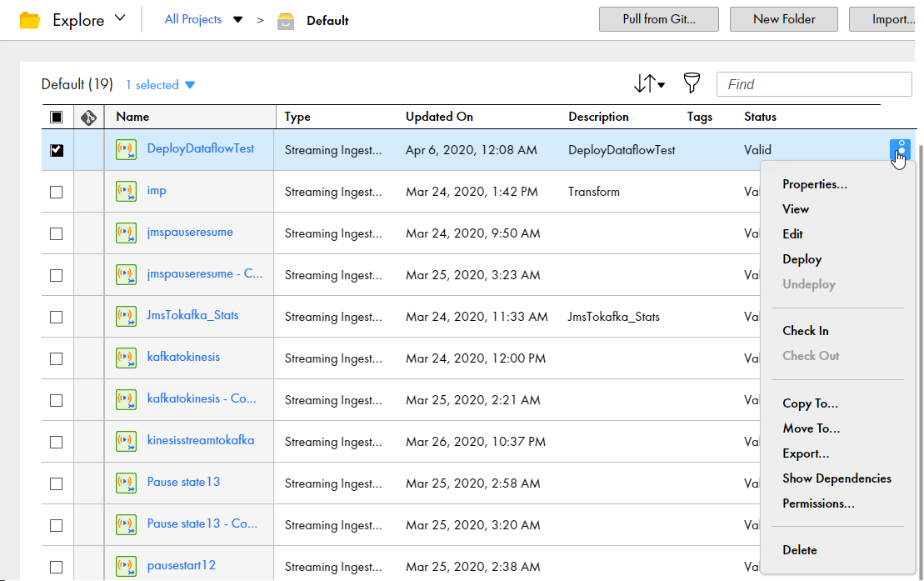Open the Explore dropdown chevron
Screen dimensions: 924x581
click(x=120, y=18)
